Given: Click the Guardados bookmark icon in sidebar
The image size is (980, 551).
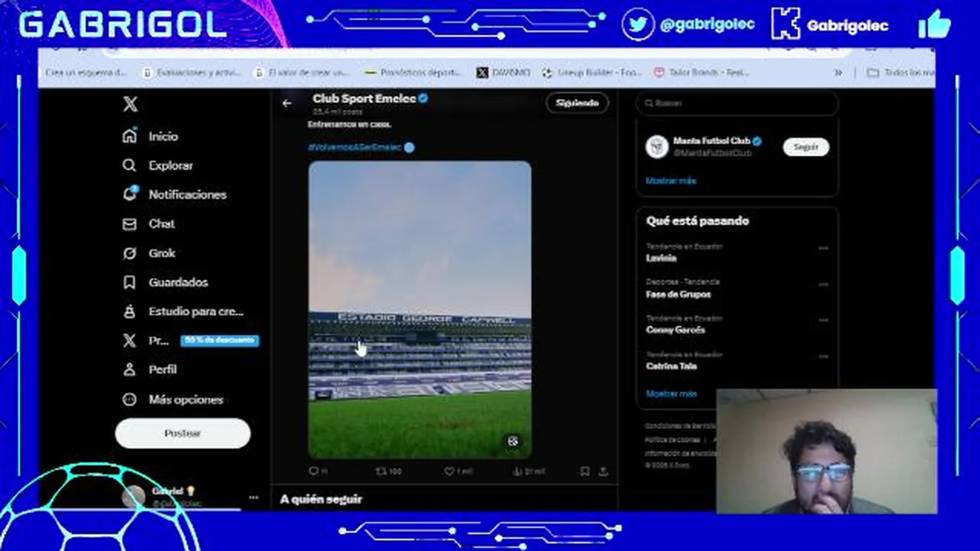Looking at the screenshot, I should click(x=129, y=282).
